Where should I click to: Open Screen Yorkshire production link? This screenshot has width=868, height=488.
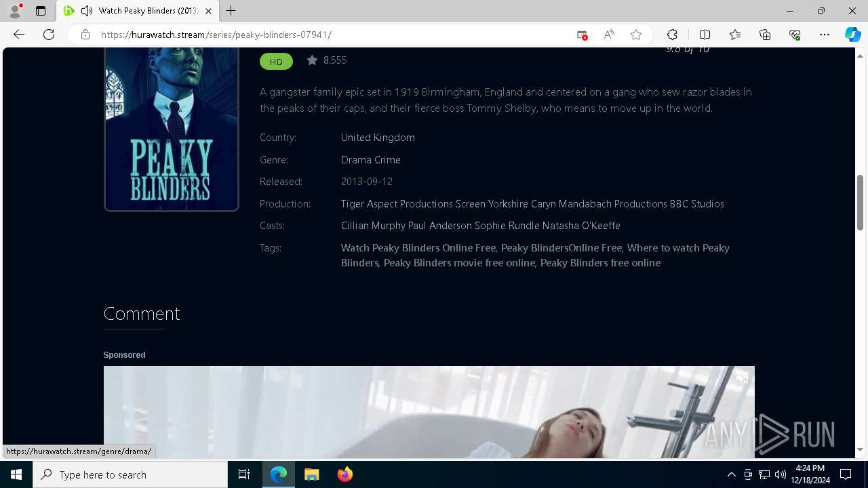tap(492, 204)
